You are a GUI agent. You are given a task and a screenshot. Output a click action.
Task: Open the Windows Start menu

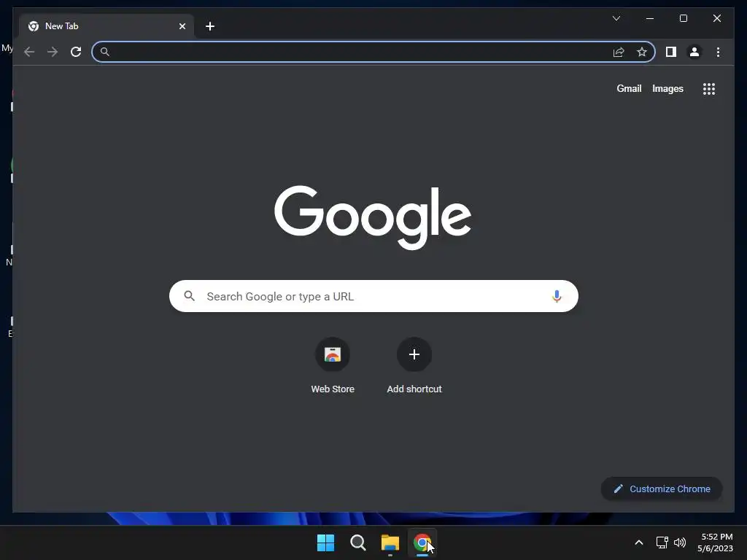point(326,542)
